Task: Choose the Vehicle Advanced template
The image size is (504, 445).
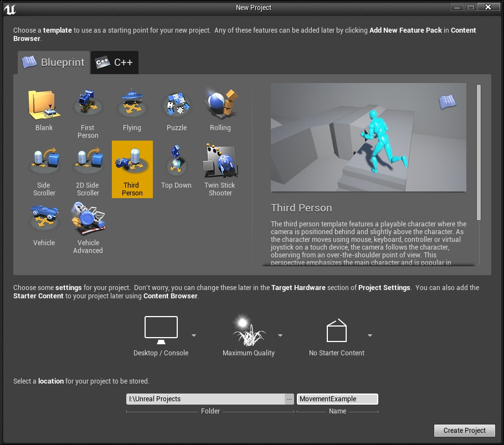Action: (x=88, y=227)
